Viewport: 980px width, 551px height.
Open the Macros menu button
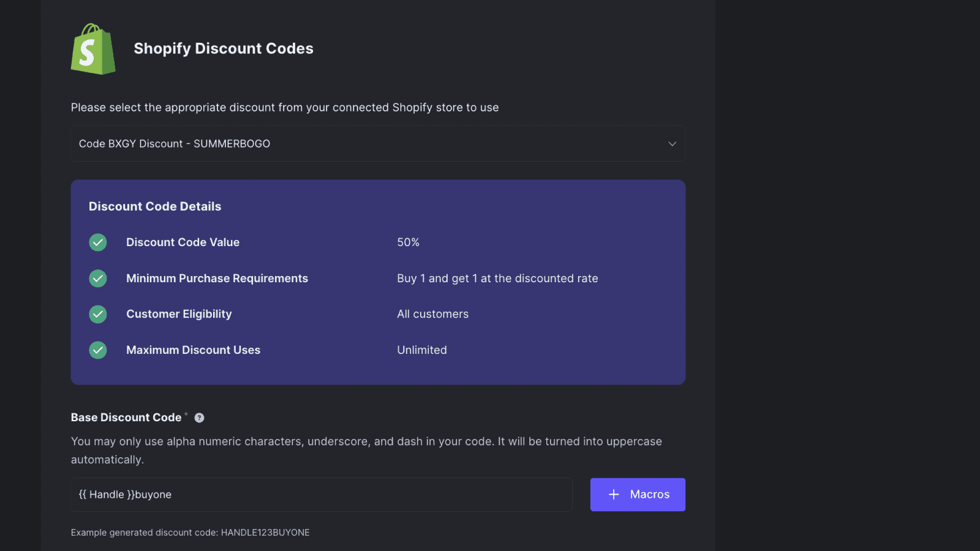[x=637, y=494]
